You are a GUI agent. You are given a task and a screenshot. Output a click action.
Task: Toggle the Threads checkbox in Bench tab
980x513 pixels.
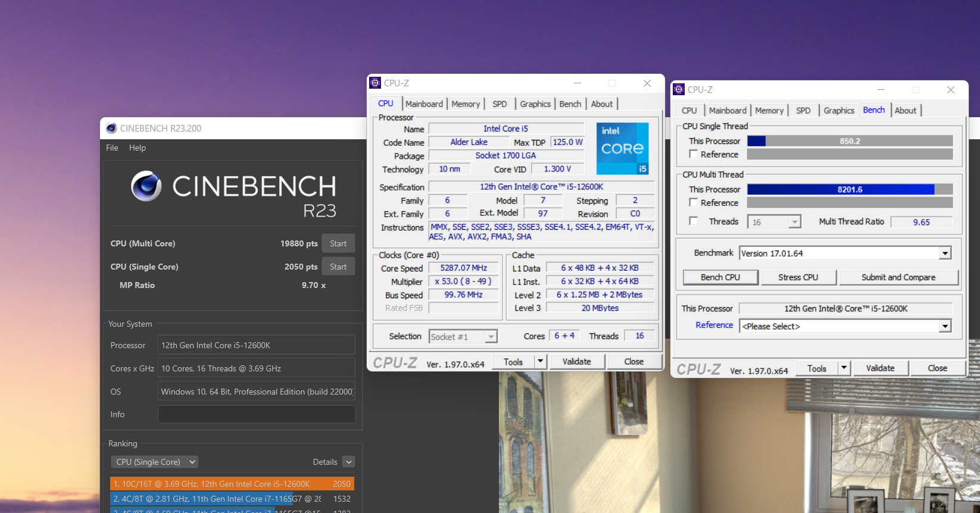click(x=694, y=221)
